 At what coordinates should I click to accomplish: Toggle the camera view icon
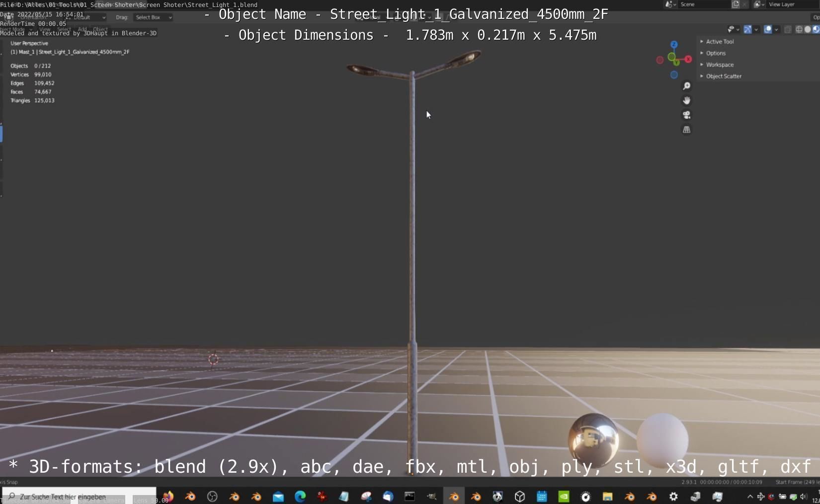pos(686,115)
